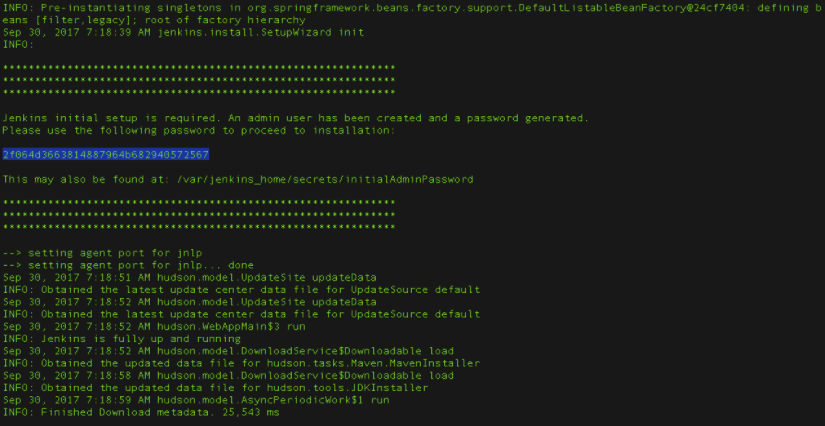Click the hudson.tasks.Maven.MavenInstaller text

pyautogui.click(x=365, y=363)
